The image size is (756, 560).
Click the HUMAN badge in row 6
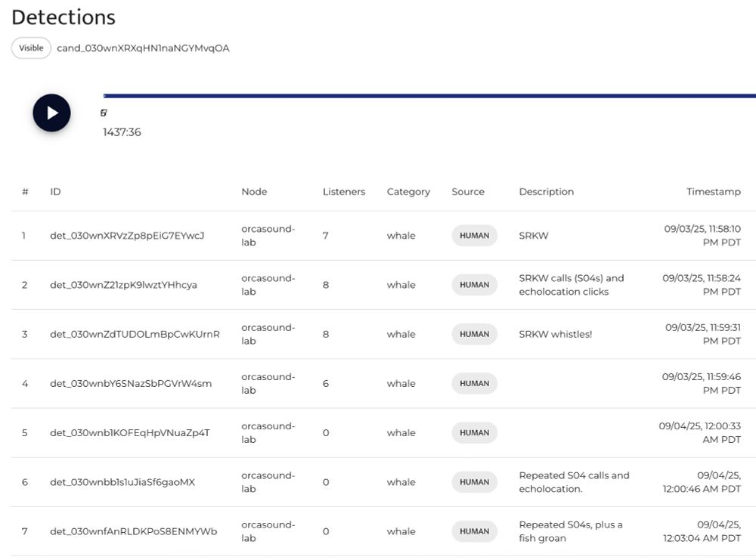click(x=475, y=482)
